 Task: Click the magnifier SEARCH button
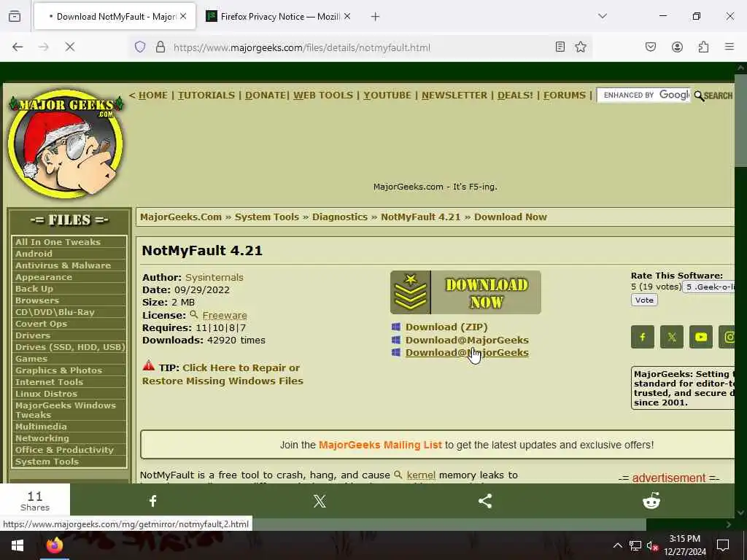(x=713, y=96)
